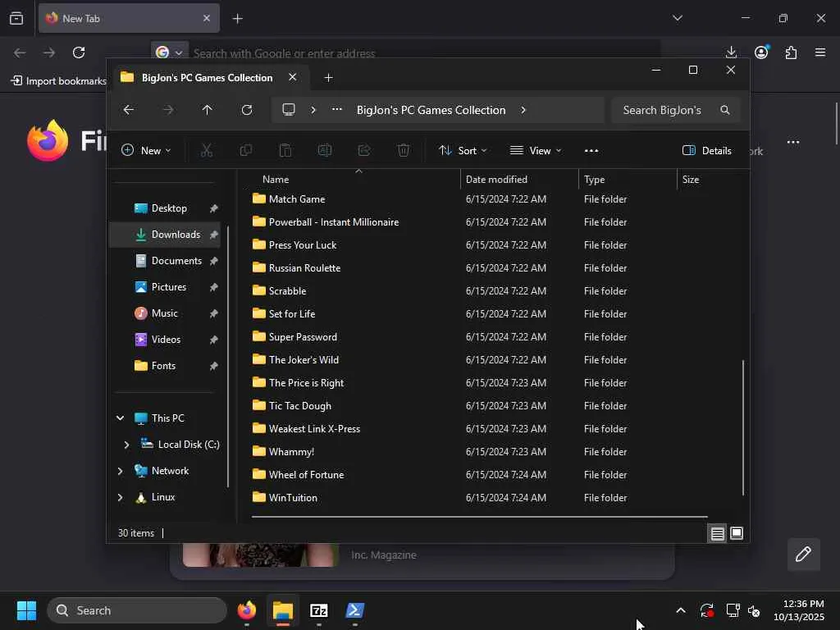Refresh the File Explorer folder view
The height and width of the screenshot is (630, 840).
click(246, 110)
